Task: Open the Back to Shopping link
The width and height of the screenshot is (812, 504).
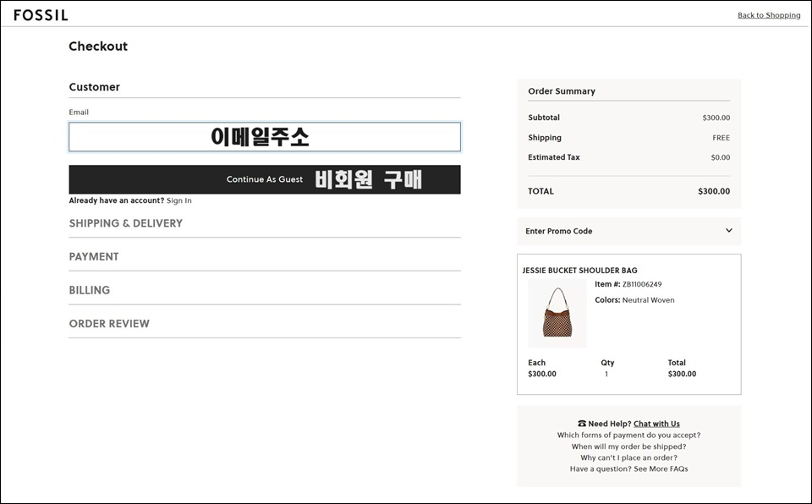Action: [769, 15]
